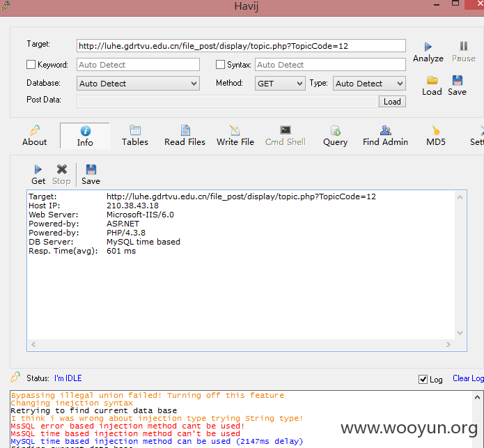
Task: Click the Syntax Auto Detect field
Action: [330, 65]
